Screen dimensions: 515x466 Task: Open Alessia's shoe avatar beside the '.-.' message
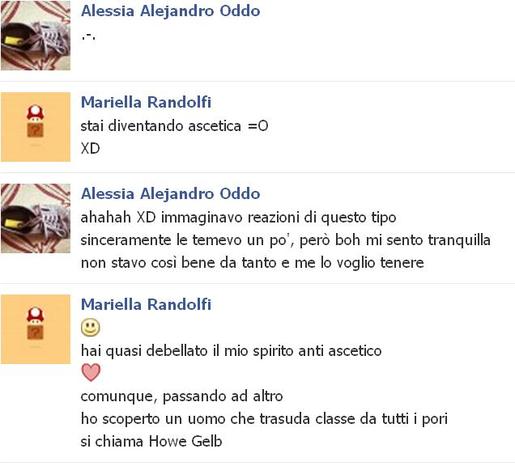tap(36, 35)
